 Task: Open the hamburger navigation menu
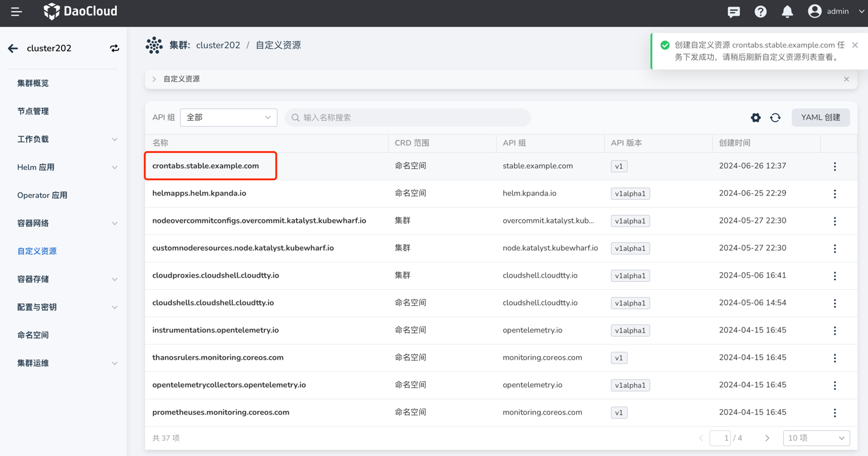click(x=16, y=12)
